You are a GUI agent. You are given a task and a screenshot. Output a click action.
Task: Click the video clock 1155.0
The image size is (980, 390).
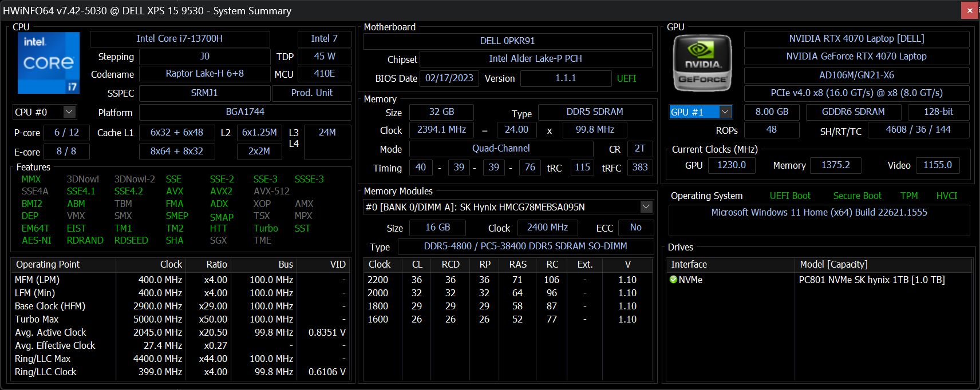938,165
